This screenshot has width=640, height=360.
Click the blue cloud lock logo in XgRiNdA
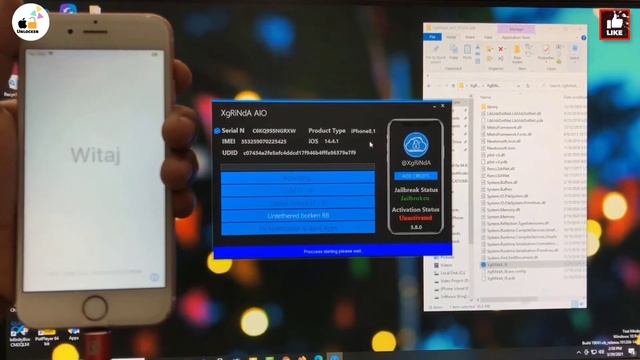pyautogui.click(x=416, y=144)
